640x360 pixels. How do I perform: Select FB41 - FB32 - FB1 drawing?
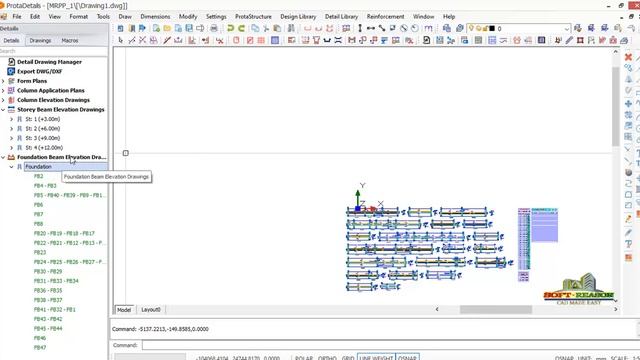pos(54,309)
